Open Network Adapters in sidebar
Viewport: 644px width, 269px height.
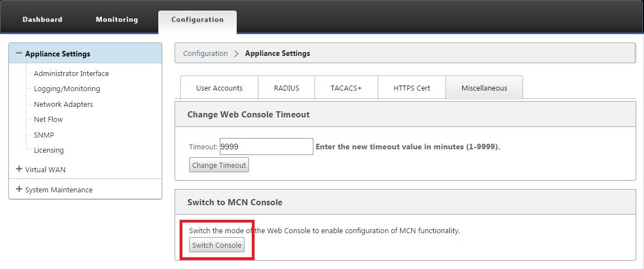[63, 105]
